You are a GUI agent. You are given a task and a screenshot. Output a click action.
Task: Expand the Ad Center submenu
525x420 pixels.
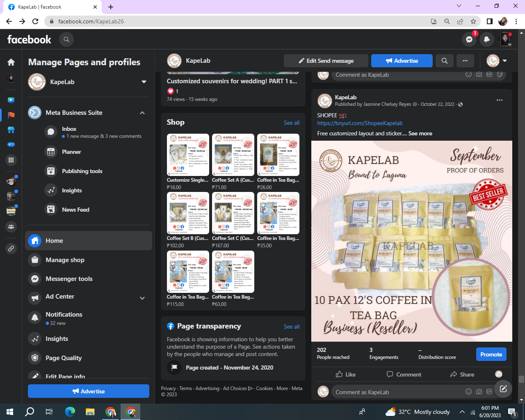(142, 298)
